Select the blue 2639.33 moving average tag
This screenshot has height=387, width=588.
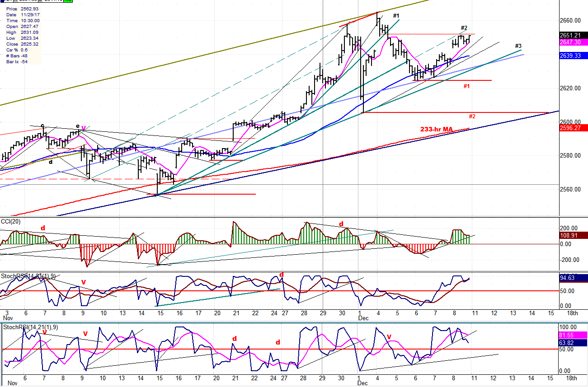(x=573, y=56)
